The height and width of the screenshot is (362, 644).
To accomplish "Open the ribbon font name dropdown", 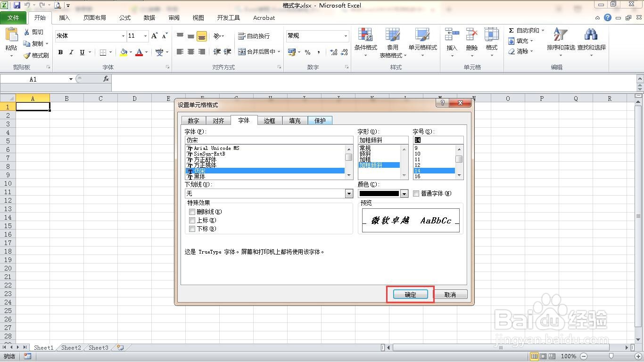I will [123, 36].
